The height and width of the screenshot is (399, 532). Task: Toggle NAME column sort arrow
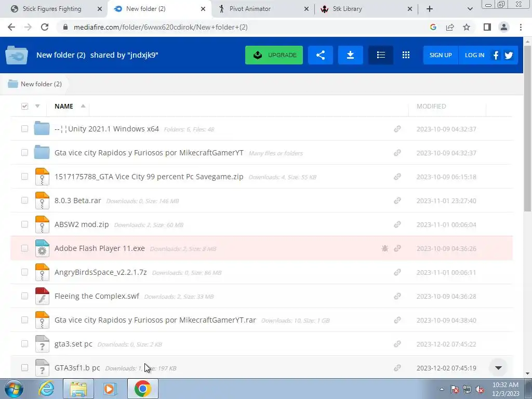(x=83, y=106)
